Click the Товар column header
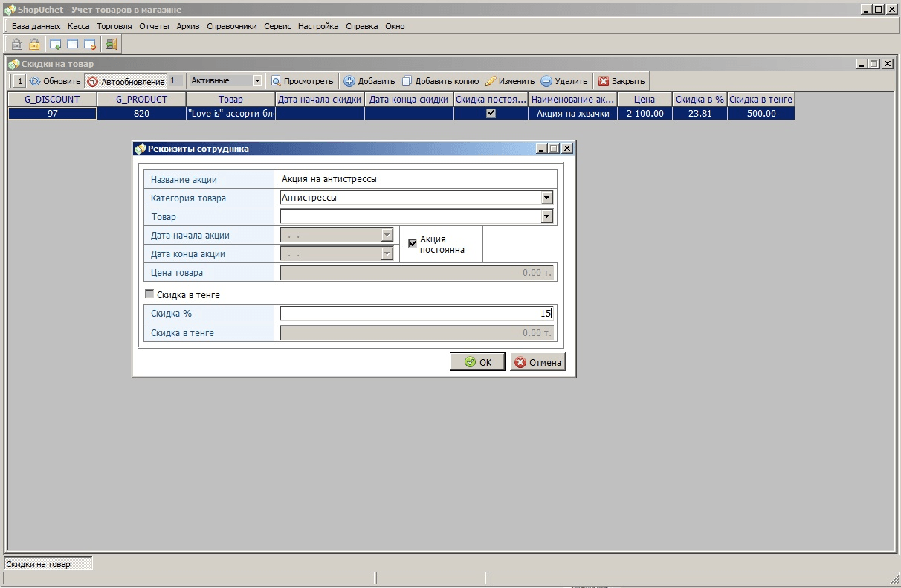The height and width of the screenshot is (588, 901). [230, 99]
